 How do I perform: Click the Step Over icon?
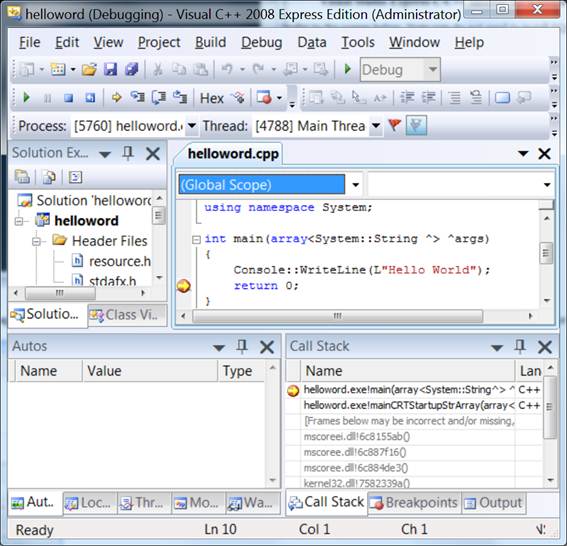pyautogui.click(x=159, y=97)
